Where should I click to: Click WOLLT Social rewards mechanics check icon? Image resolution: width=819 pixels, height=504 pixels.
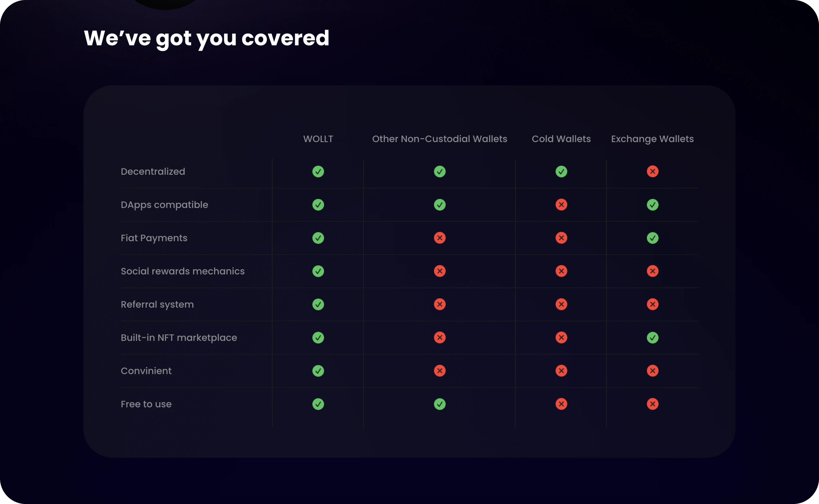pos(318,271)
